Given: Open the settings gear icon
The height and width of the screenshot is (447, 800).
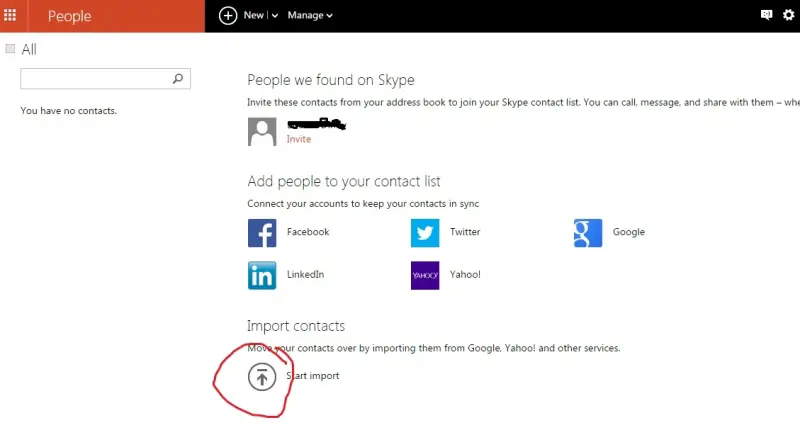Looking at the screenshot, I should (x=789, y=15).
